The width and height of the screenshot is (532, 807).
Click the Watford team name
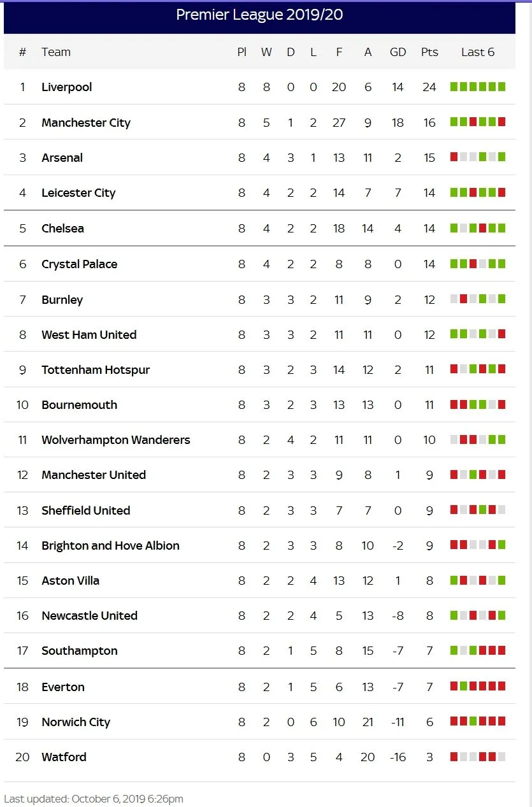tap(64, 757)
